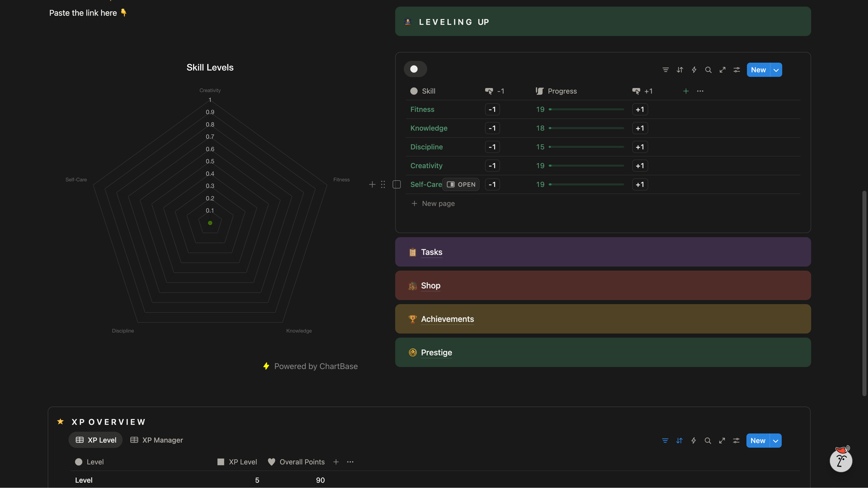
Task: Click the filter icon in skill table toolbar
Action: 665,70
